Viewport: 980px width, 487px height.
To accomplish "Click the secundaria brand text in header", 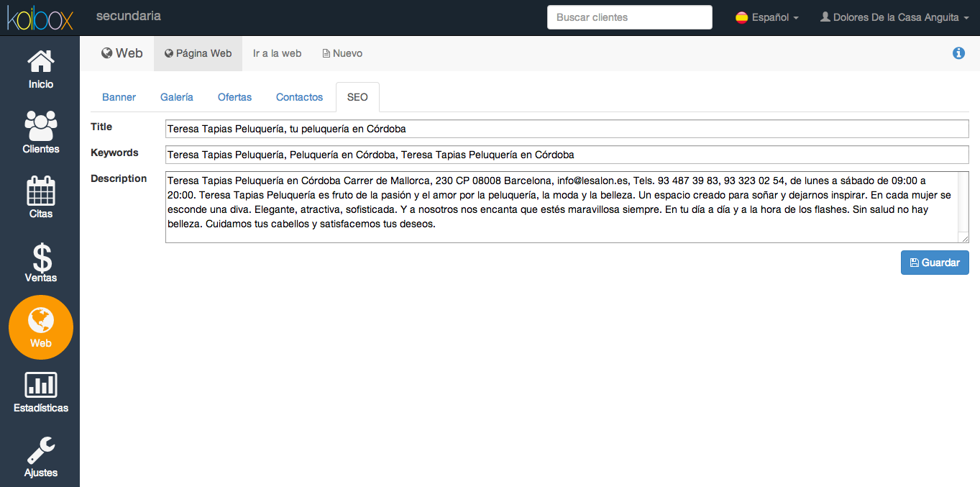I will tap(129, 16).
